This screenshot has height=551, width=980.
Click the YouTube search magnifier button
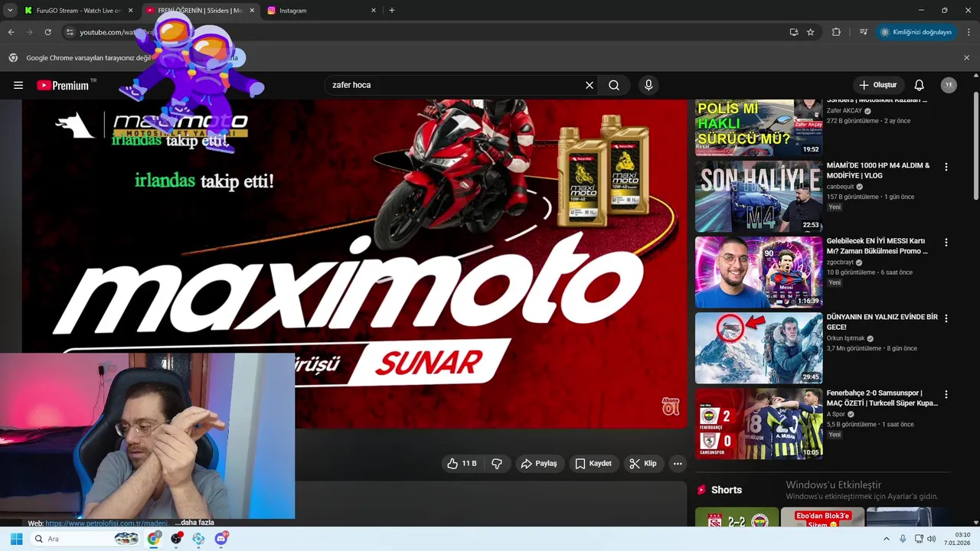[614, 85]
